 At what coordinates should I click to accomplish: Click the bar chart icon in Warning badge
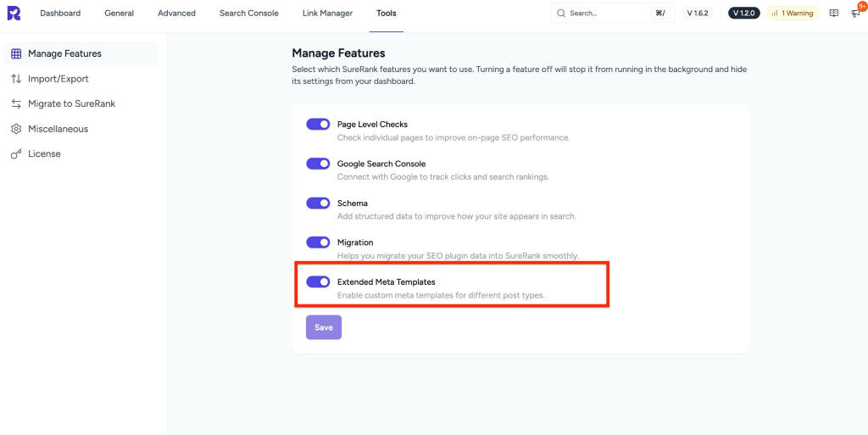(x=775, y=14)
